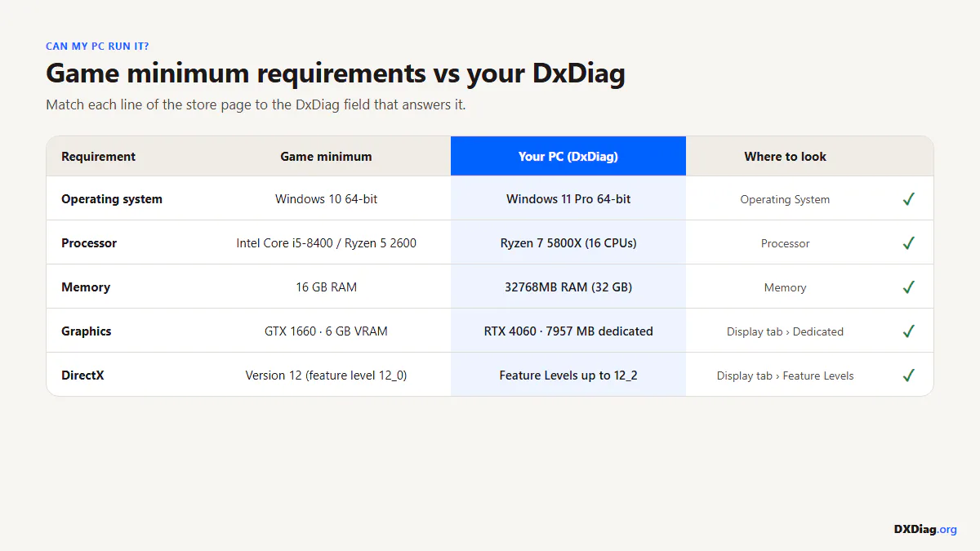The width and height of the screenshot is (980, 551).
Task: Click 'Memory' in Where to look column
Action: click(785, 287)
